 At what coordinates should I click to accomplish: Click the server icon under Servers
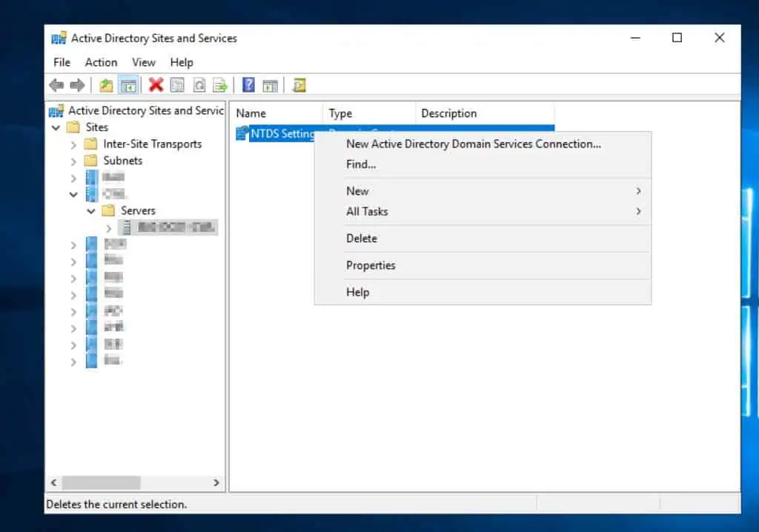[x=127, y=227]
